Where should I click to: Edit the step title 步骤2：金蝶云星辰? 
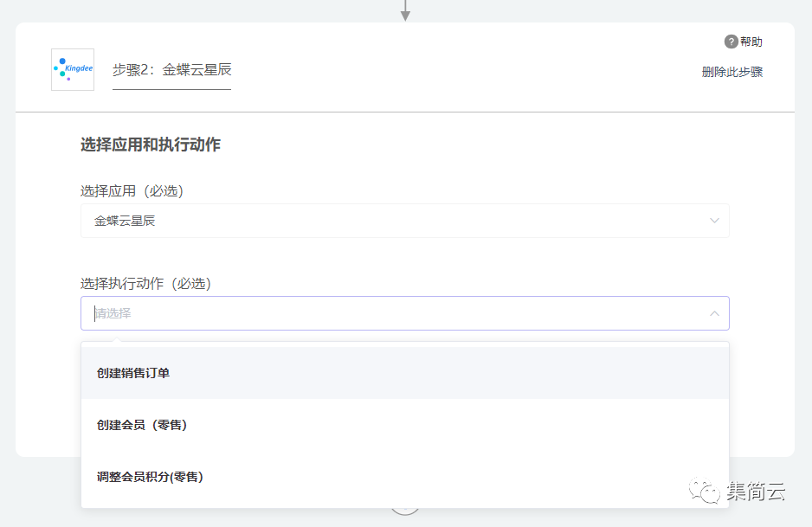pyautogui.click(x=172, y=70)
